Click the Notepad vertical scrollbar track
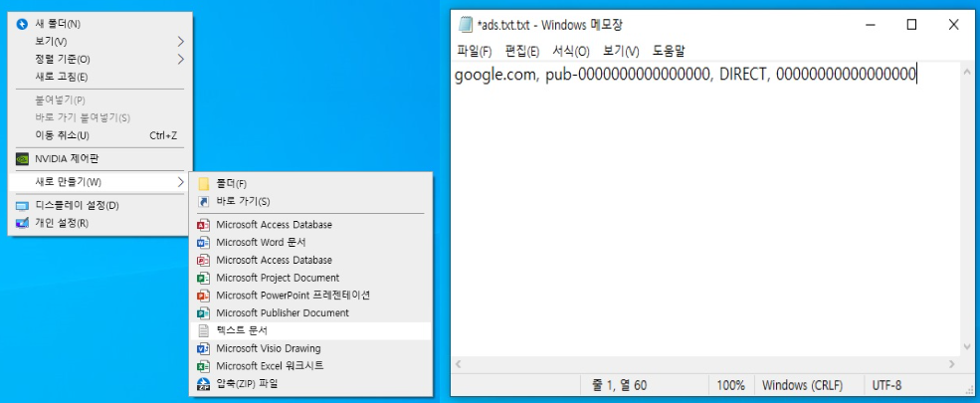Screen dimensions: 980x403 (x=966, y=209)
